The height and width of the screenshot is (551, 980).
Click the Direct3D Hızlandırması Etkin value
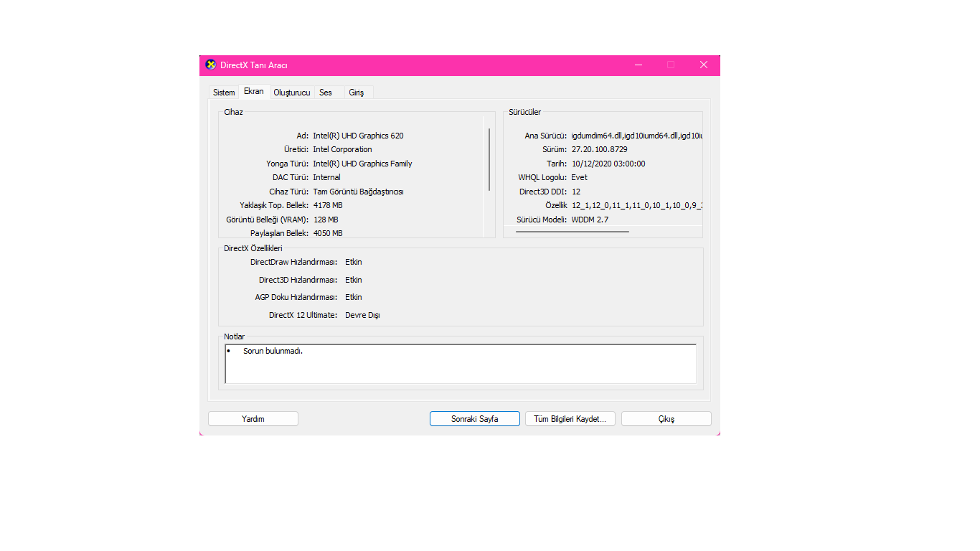pos(354,280)
